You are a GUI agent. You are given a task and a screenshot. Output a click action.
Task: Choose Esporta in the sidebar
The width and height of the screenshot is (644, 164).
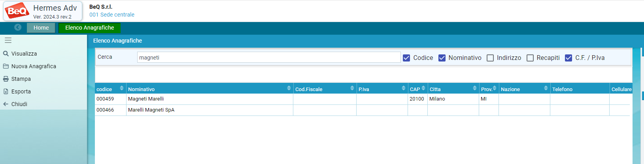pyautogui.click(x=21, y=91)
